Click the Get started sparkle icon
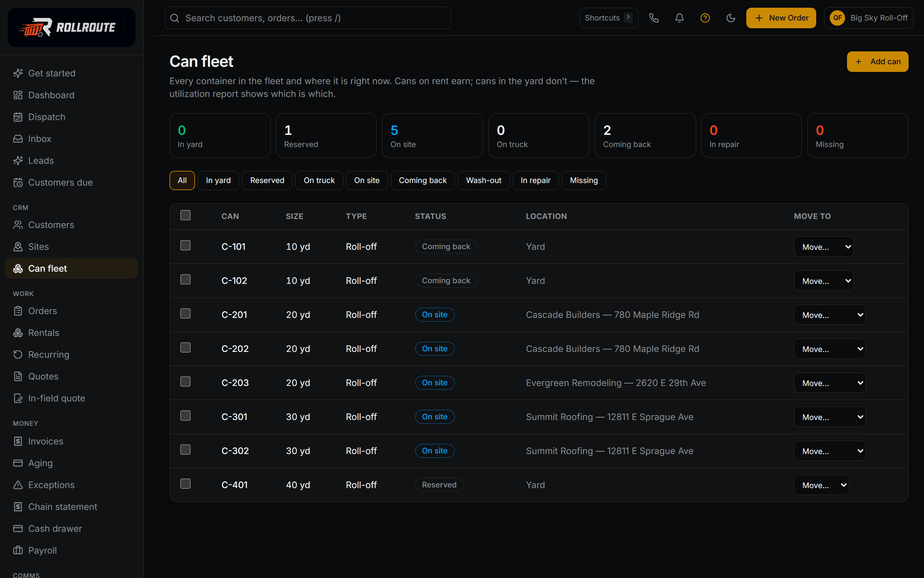Image resolution: width=924 pixels, height=578 pixels. (x=18, y=73)
